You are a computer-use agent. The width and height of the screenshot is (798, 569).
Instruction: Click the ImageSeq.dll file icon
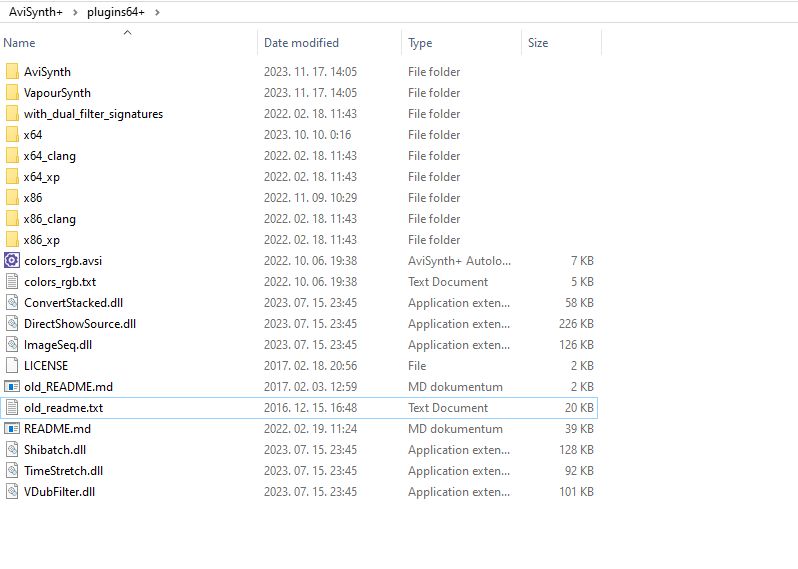click(x=12, y=345)
